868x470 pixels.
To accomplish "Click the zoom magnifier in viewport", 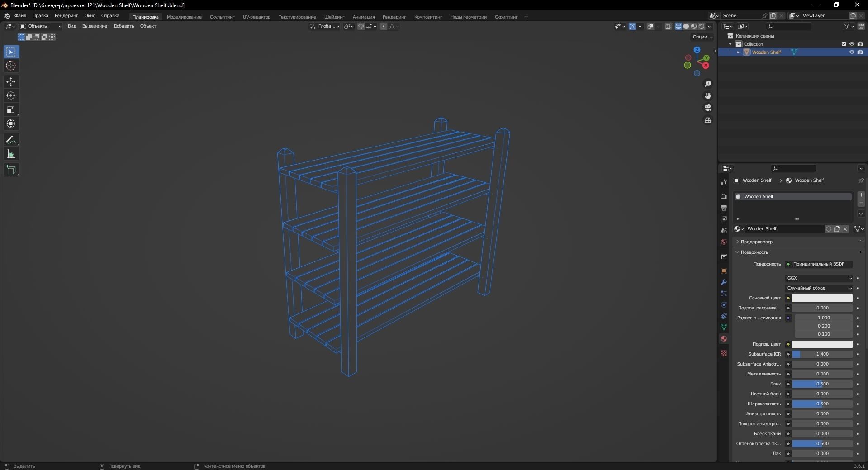I will coord(708,84).
